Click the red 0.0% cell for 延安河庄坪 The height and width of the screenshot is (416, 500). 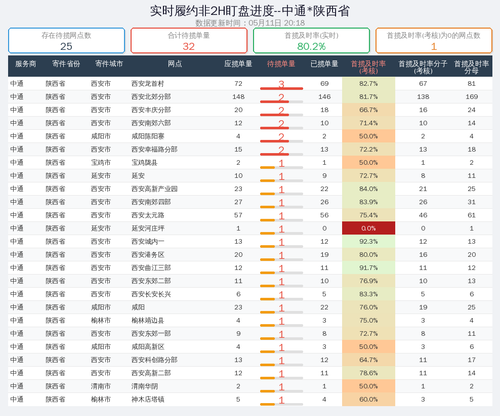point(368,228)
